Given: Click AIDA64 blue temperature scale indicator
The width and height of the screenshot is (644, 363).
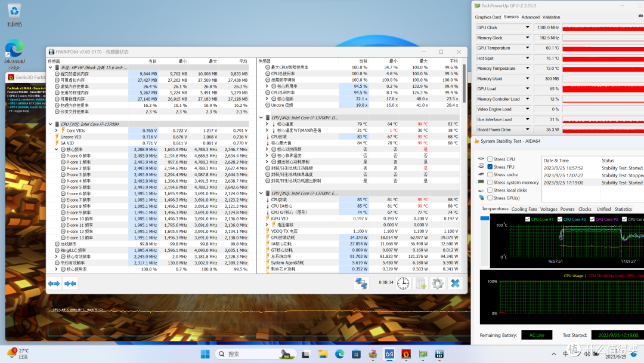Looking at the screenshot, I should pyautogui.click(x=485, y=219).
